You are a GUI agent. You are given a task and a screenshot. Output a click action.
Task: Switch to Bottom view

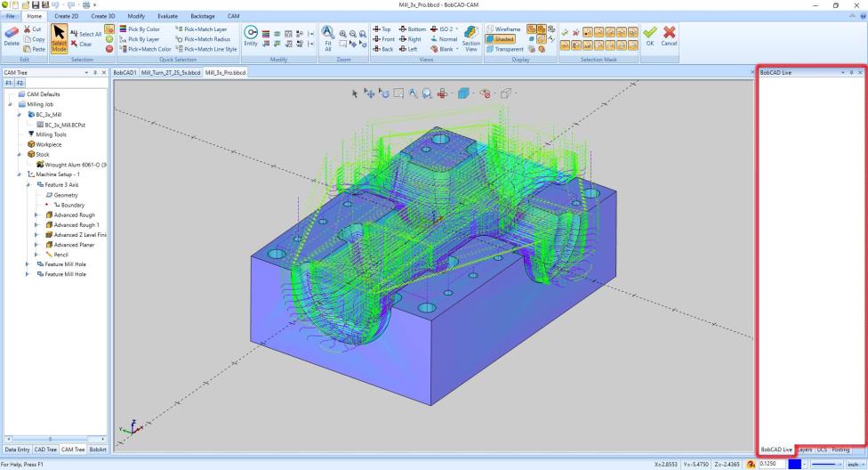413,28
